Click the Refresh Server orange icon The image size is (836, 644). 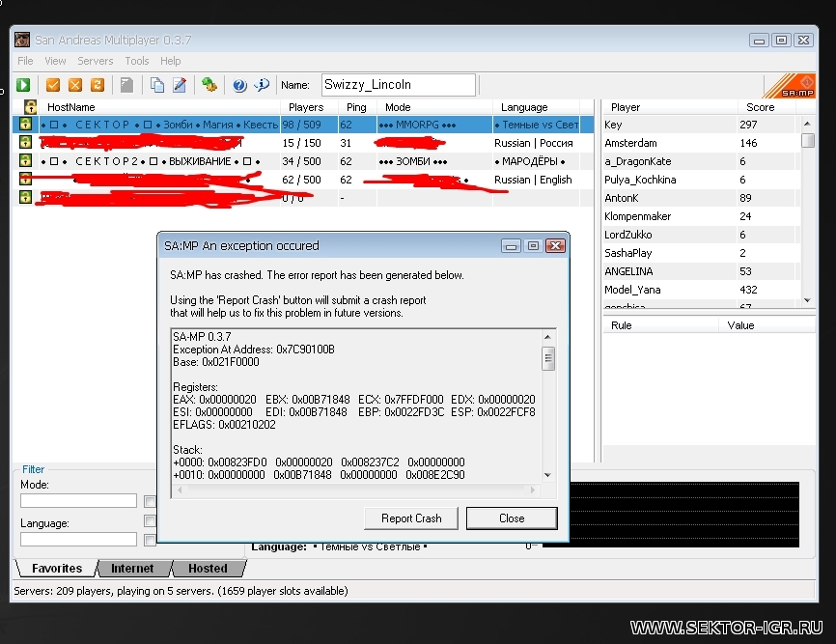click(98, 85)
